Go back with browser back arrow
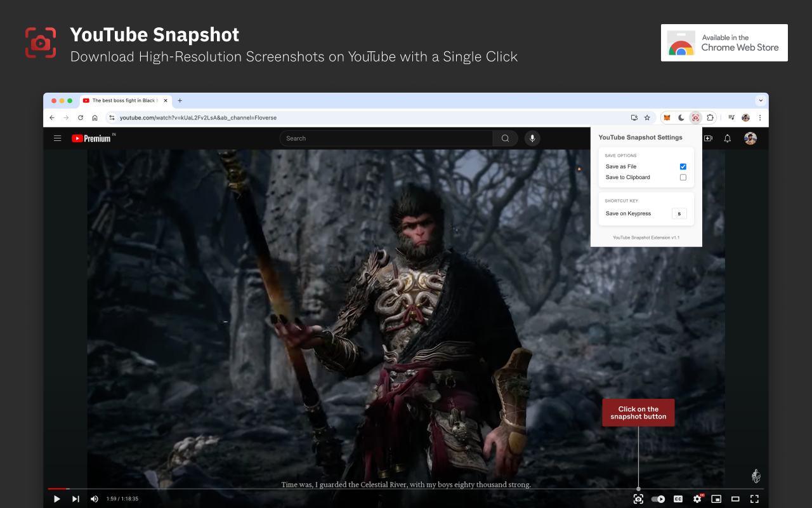The height and width of the screenshot is (508, 812). point(52,117)
